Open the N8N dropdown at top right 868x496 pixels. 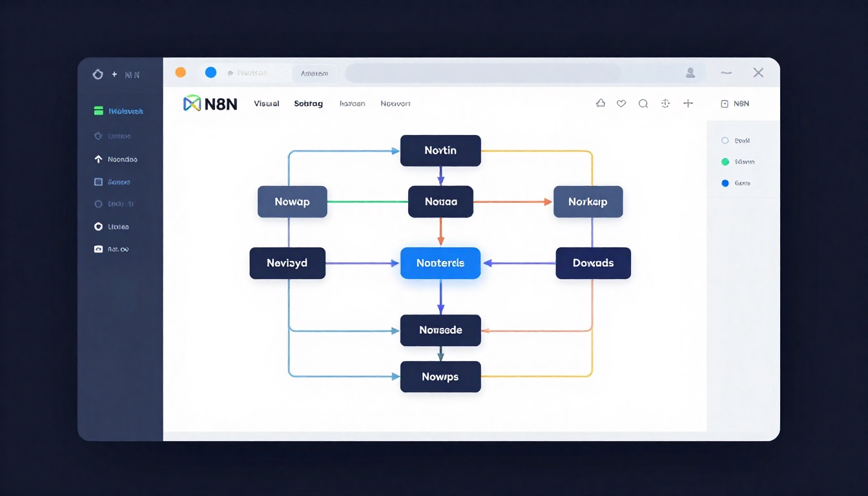tap(735, 103)
